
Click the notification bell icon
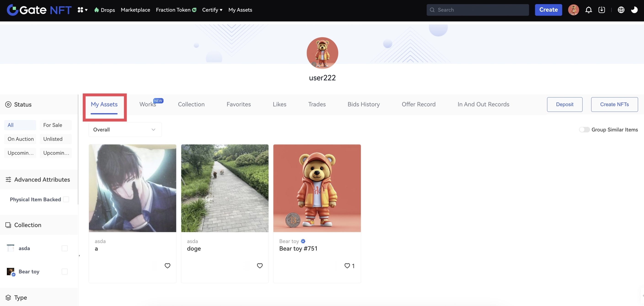588,10
